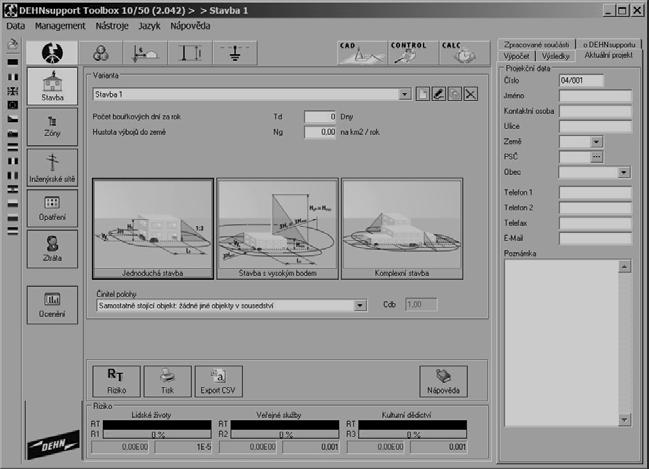Screen dimensions: 649x469
Task: Open the earthing symbol module icon
Action: pyautogui.click(x=235, y=53)
